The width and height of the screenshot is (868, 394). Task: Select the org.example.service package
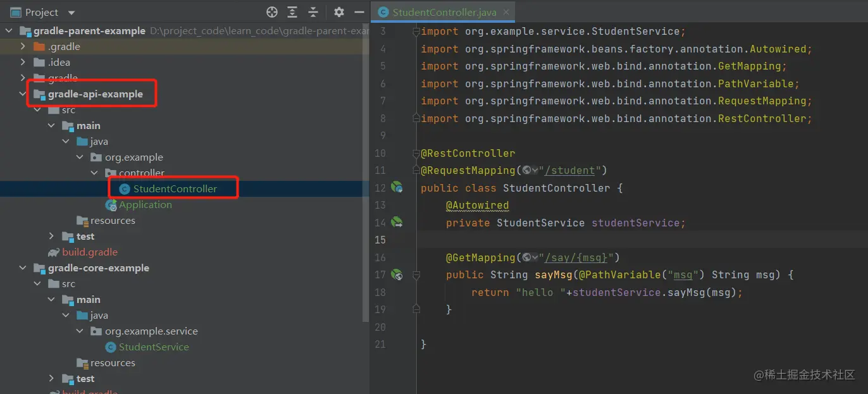tap(151, 331)
